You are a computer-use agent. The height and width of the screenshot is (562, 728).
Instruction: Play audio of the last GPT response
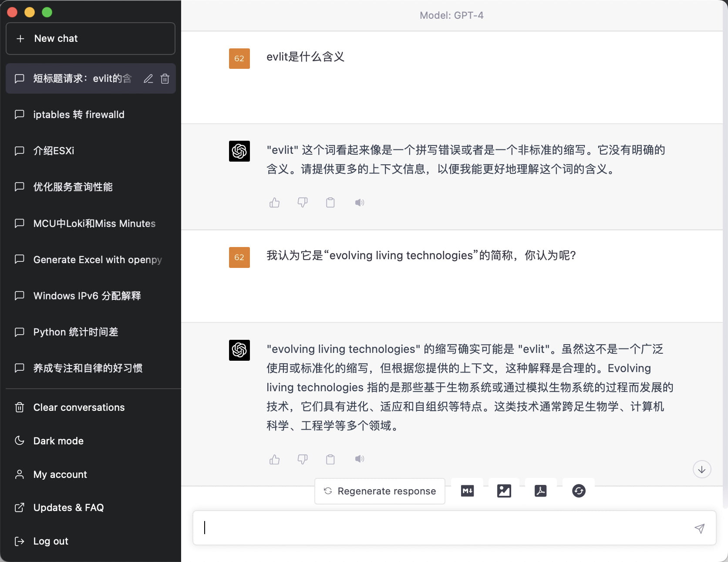coord(360,459)
